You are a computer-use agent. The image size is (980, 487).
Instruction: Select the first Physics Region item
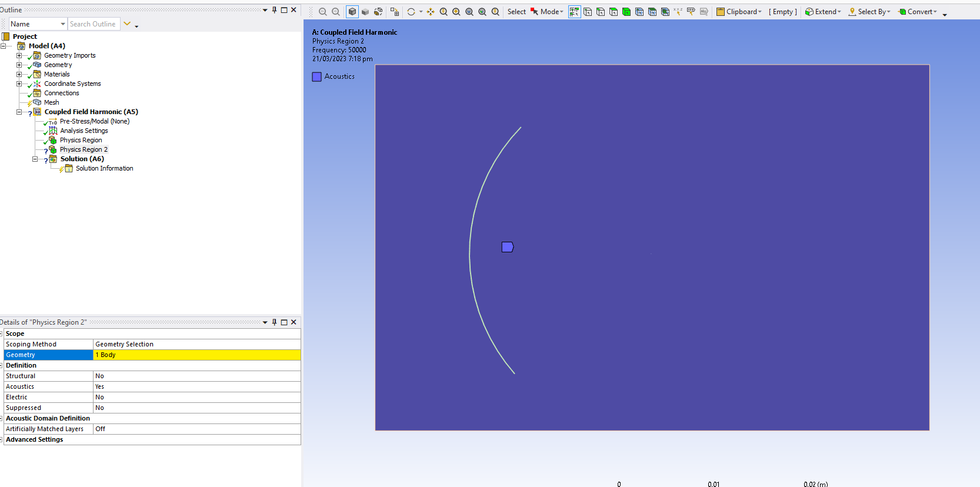click(81, 140)
